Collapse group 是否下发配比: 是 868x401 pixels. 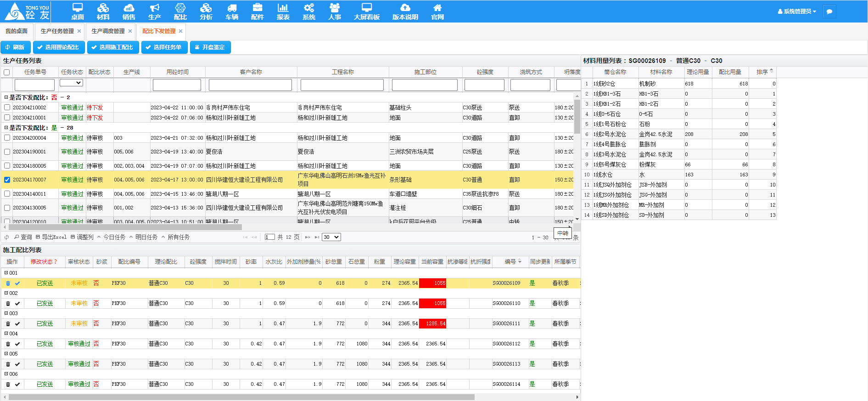click(x=6, y=128)
